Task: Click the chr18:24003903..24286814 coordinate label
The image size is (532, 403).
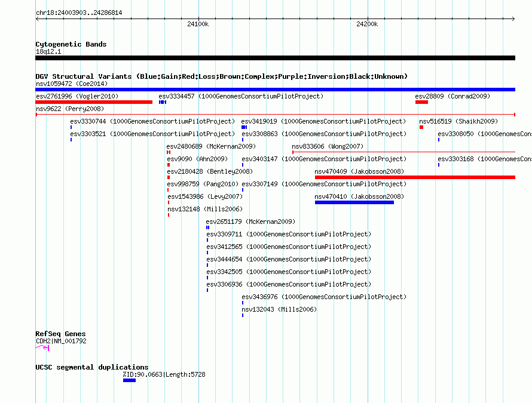Action: [79, 13]
